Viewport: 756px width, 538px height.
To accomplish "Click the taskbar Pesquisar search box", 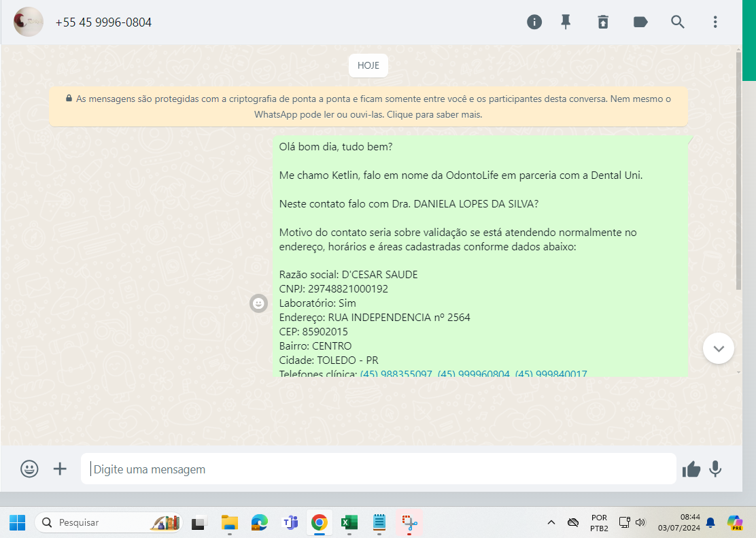I will tap(109, 522).
